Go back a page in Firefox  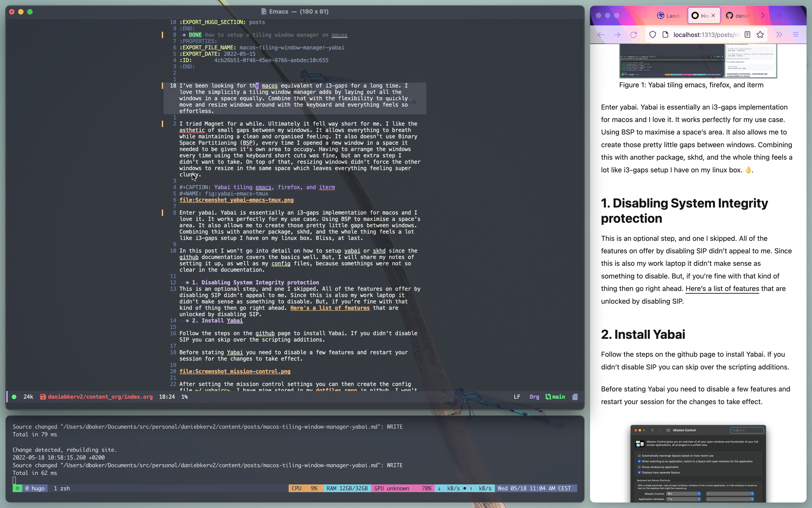[601, 35]
